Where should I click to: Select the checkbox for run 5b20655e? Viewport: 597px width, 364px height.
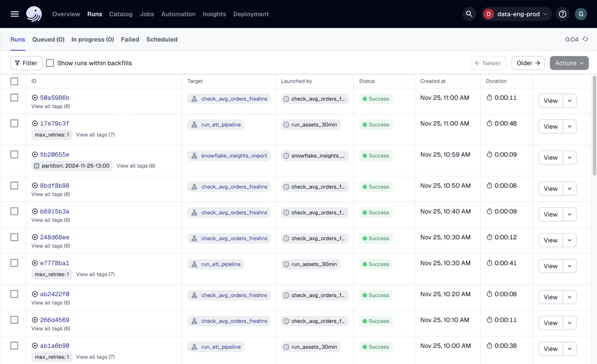[x=14, y=154]
